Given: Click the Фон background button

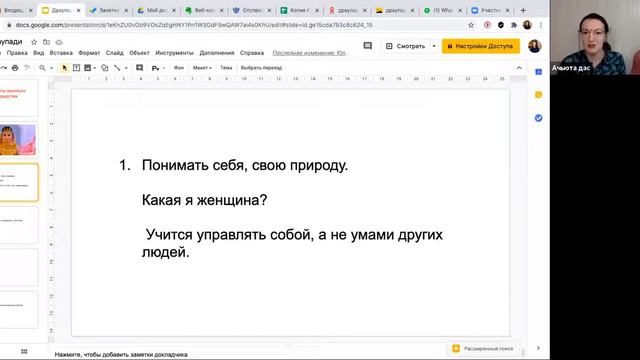Looking at the screenshot, I should (x=179, y=68).
